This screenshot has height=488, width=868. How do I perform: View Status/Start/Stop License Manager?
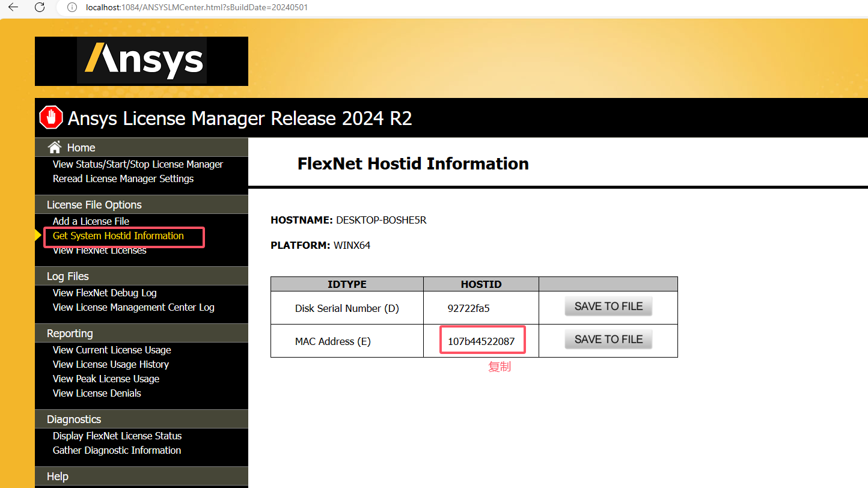click(138, 164)
